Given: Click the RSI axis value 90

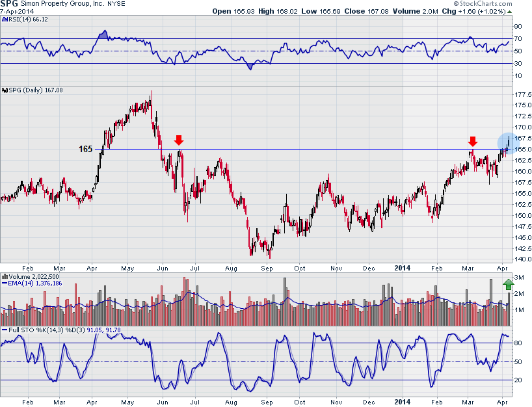Looking at the screenshot, I should [518, 27].
